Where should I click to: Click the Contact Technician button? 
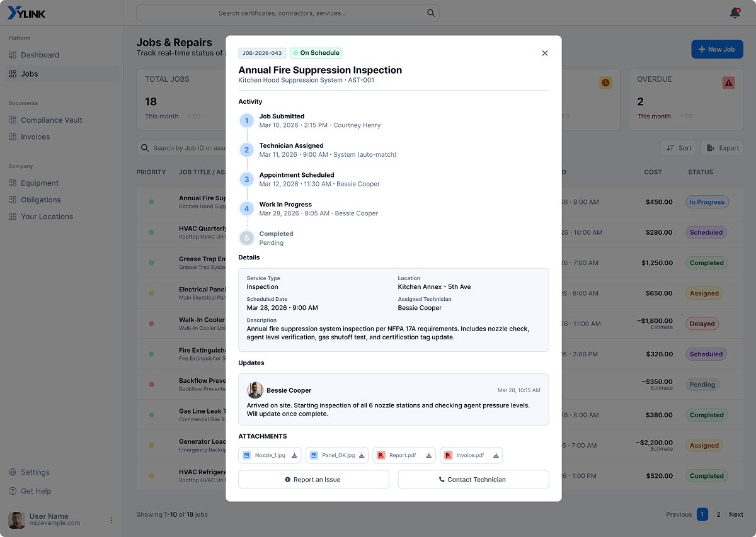point(473,480)
